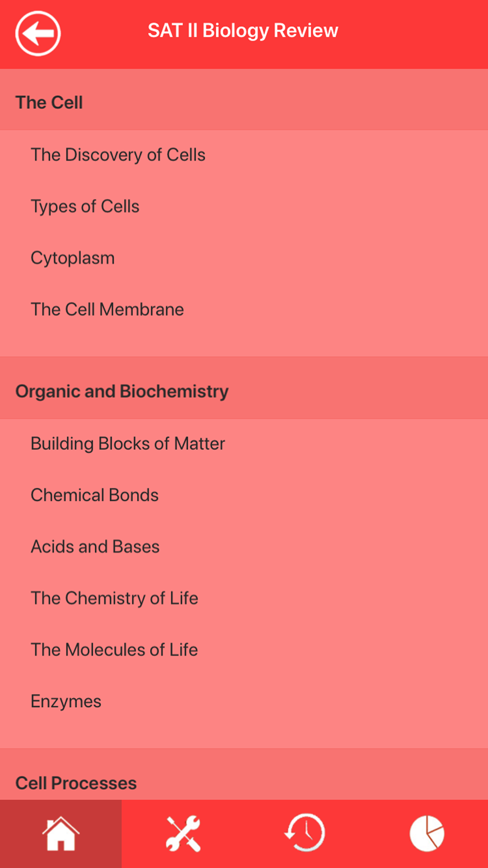
Task: Open The Cell Membrane topic
Action: point(244,310)
